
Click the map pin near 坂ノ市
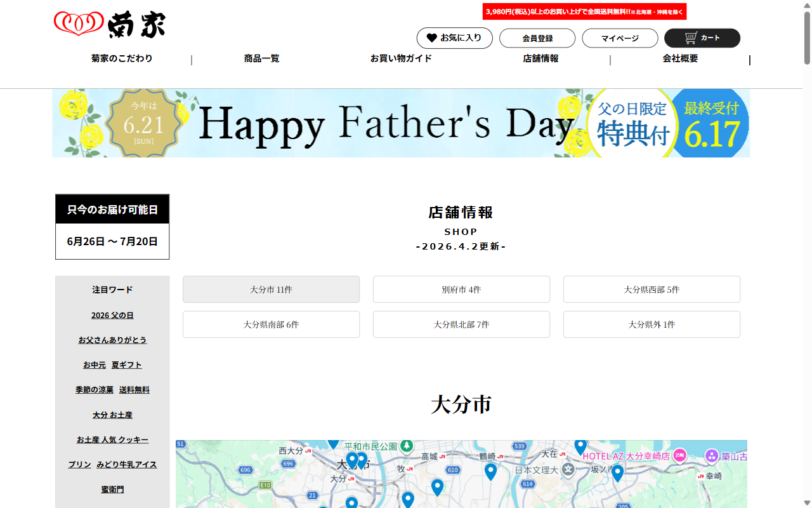617,473
